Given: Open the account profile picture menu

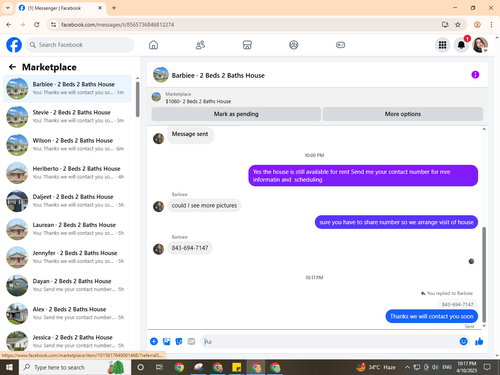Looking at the screenshot, I should pos(480,45).
